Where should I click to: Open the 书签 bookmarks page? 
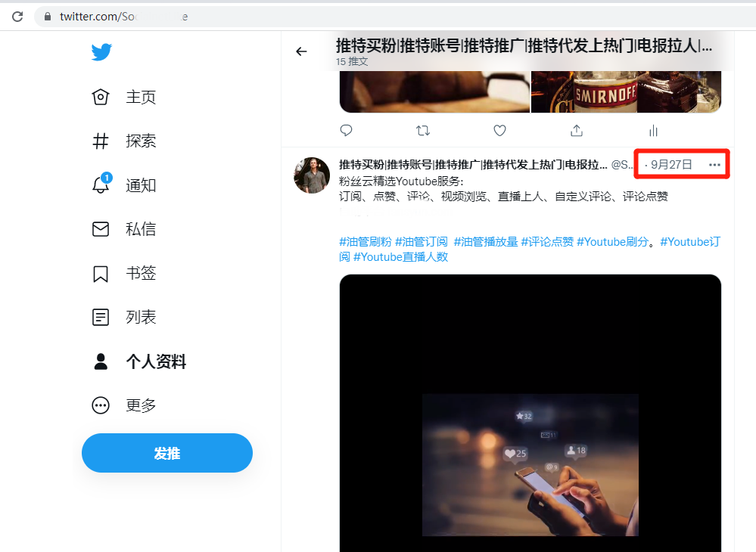point(124,273)
